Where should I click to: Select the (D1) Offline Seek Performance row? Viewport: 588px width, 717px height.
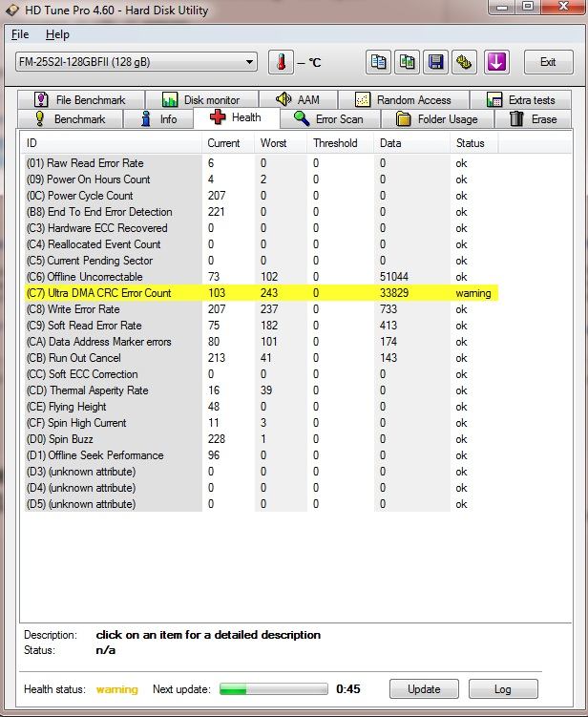[262, 455]
